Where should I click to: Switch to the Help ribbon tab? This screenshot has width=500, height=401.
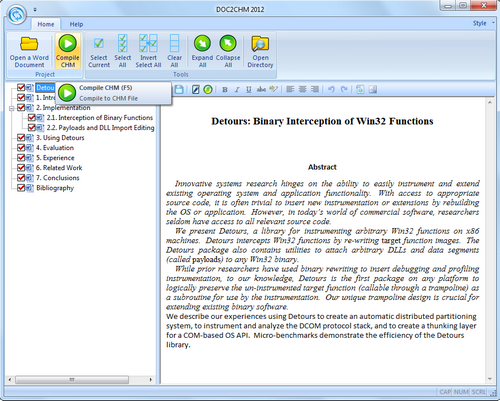pos(76,24)
